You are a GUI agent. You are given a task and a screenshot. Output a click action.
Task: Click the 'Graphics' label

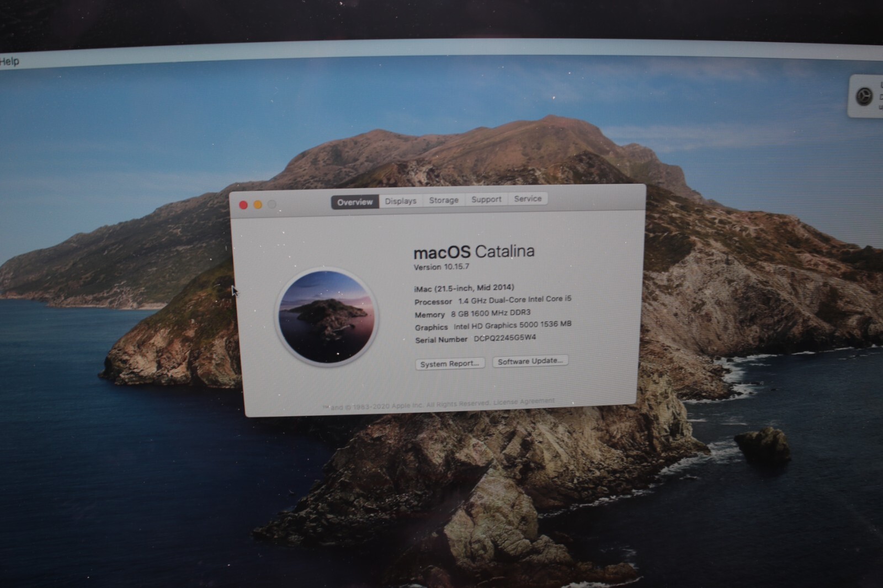tap(432, 327)
